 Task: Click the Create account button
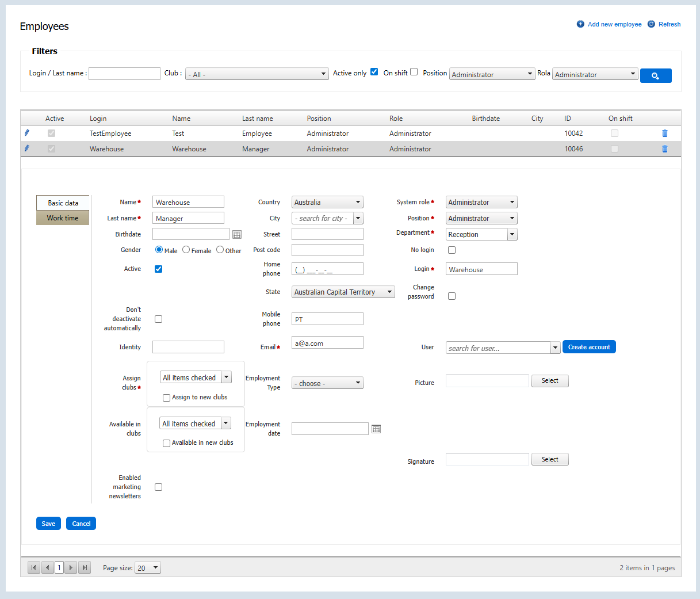click(589, 347)
